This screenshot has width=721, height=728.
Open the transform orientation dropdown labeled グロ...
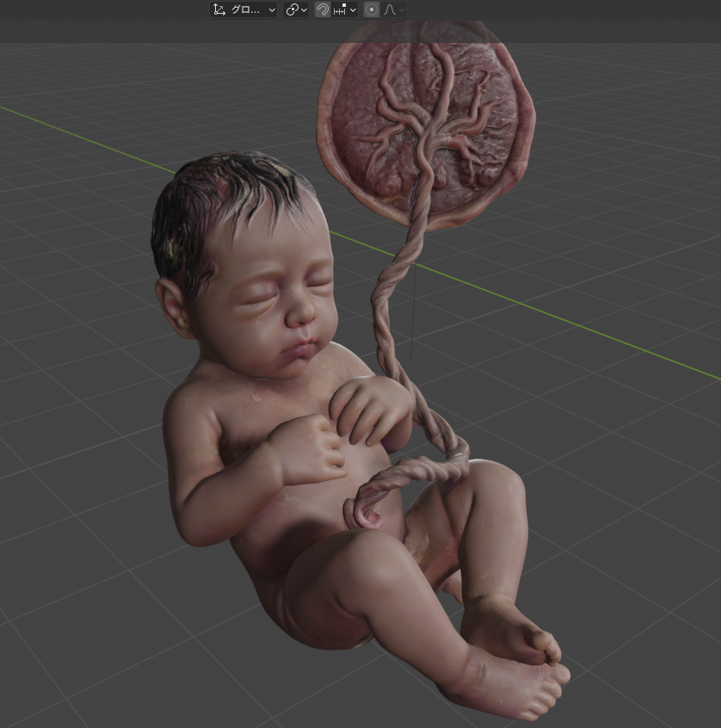pos(243,9)
